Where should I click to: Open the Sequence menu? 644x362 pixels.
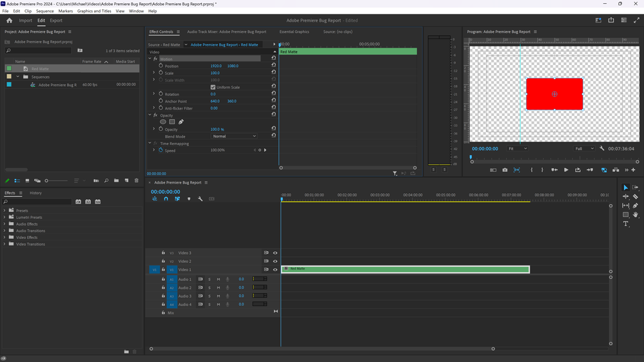[44, 11]
